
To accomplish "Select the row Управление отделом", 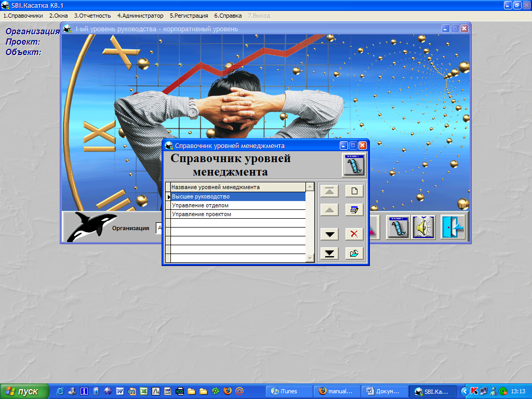I will pos(238,205).
